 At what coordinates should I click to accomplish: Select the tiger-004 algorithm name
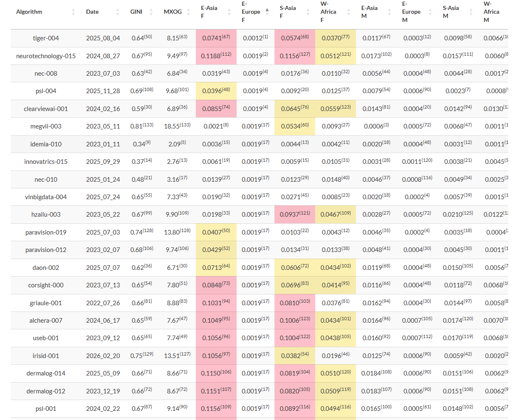46,38
